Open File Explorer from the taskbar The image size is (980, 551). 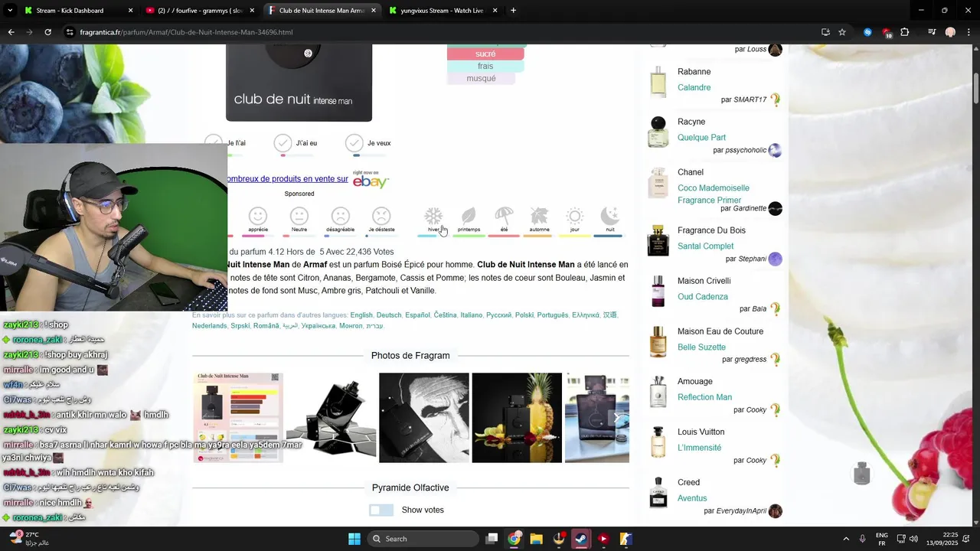pyautogui.click(x=537, y=539)
